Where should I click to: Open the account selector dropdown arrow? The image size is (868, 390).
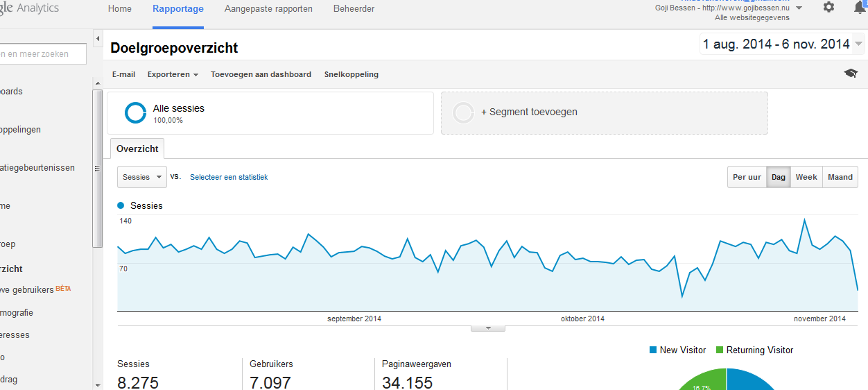coord(799,8)
